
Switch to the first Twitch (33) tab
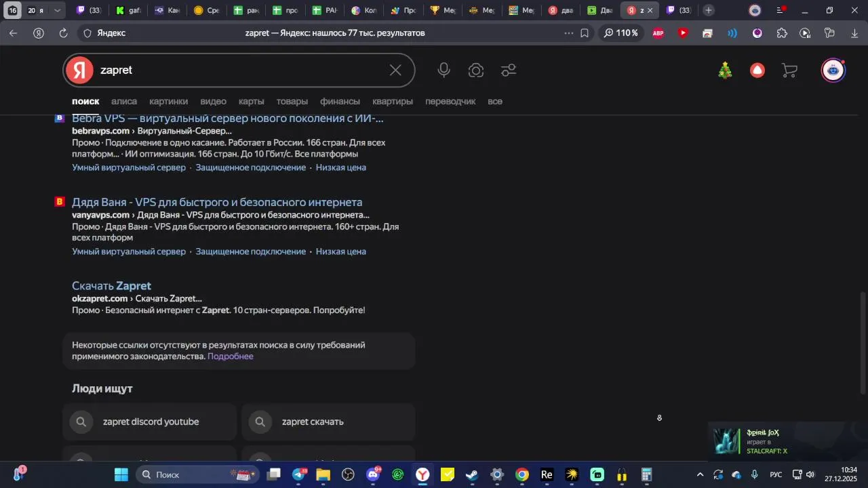click(x=88, y=10)
